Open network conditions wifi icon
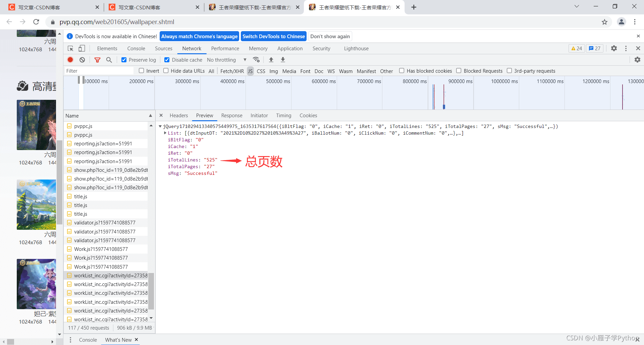 pyautogui.click(x=256, y=60)
